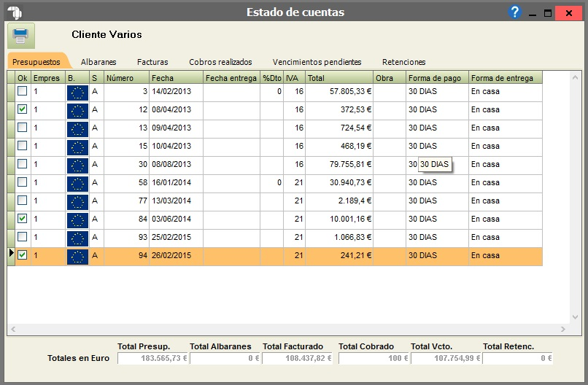Screen dimensions: 588x385
Task: Uncheck the Ok box for presupuesto 94
Action: [23, 255]
